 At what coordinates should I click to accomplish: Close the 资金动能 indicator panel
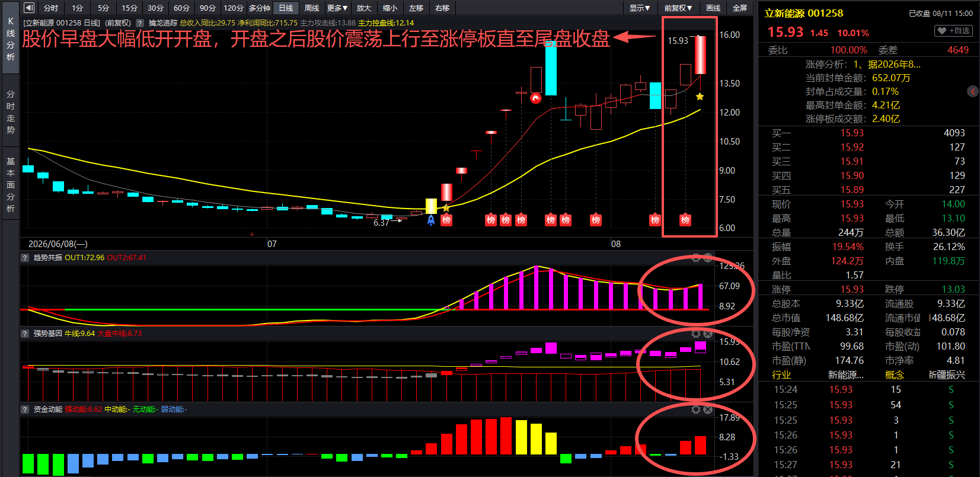(x=707, y=409)
